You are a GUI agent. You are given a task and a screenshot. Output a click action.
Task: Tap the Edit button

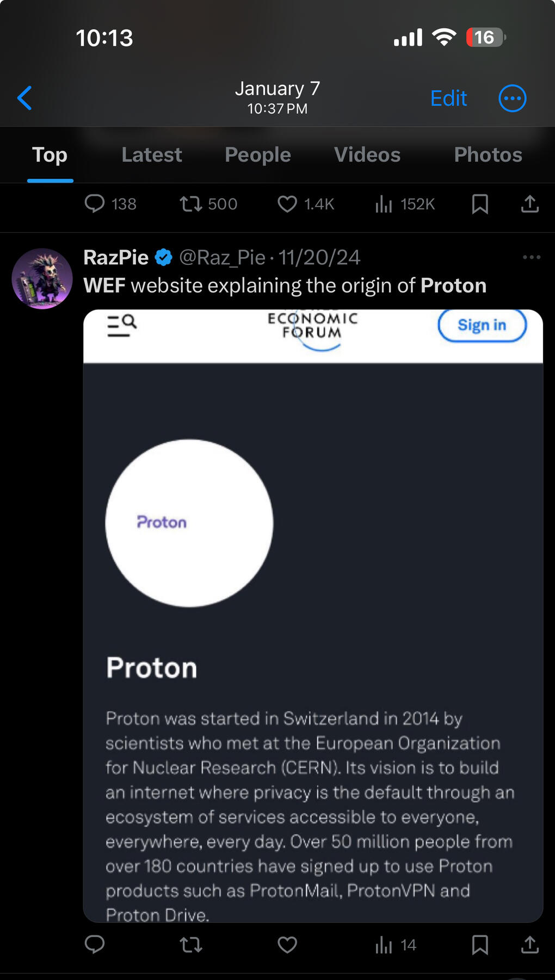[x=448, y=98]
